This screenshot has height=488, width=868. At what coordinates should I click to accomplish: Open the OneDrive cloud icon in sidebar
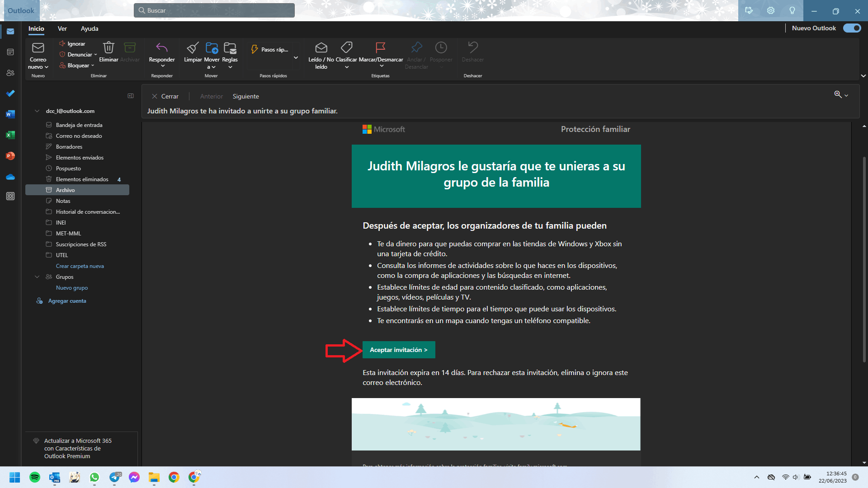coord(10,177)
